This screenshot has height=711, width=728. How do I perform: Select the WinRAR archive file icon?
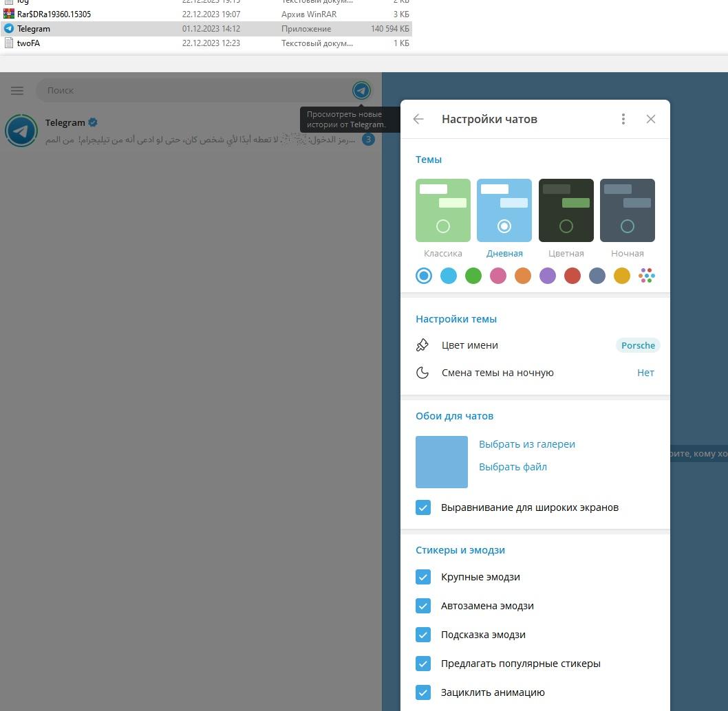pos(8,14)
